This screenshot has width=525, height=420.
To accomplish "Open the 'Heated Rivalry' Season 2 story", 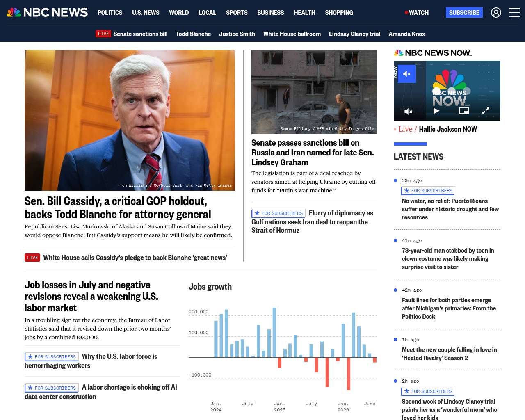I will (x=449, y=354).
